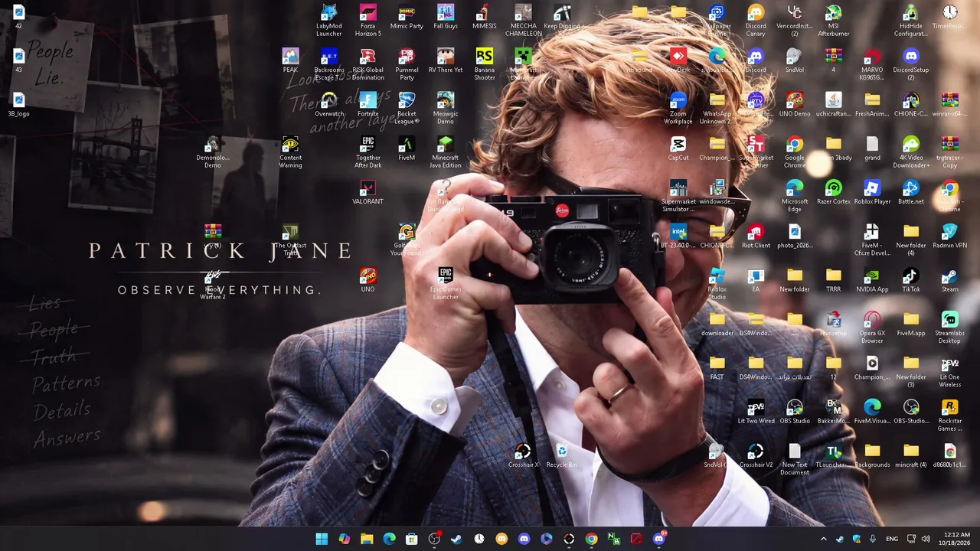The width and height of the screenshot is (980, 551).
Task: Open the VALORANT desktop shortcut
Action: click(x=368, y=192)
